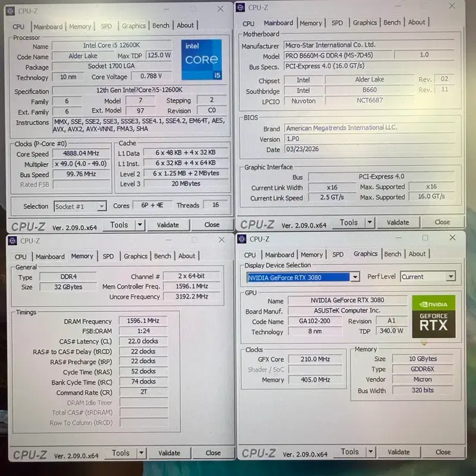Image resolution: width=476 pixels, height=476 pixels.
Task: Click Close button in Mainboard window
Action: pos(442,222)
